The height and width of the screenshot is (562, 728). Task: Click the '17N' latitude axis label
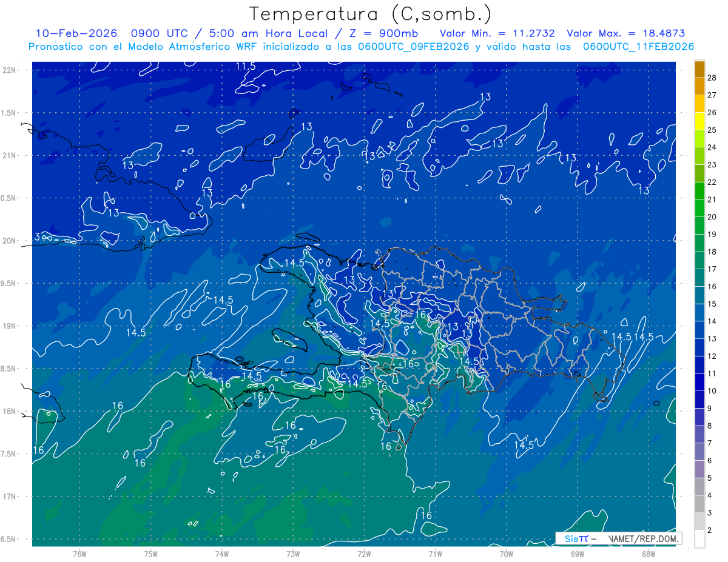point(9,497)
